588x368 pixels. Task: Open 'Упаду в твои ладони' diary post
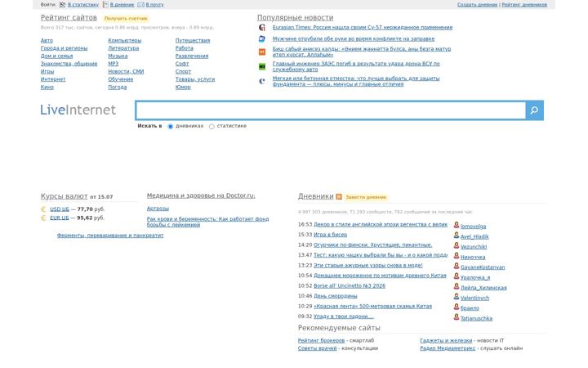pos(344,316)
